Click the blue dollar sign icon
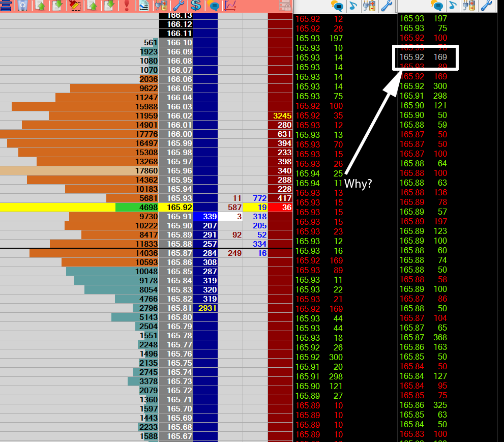 [196, 6]
